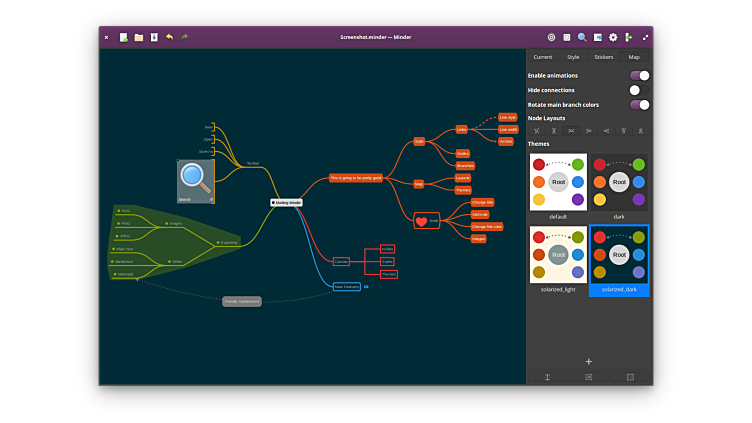Disable the Enable animations switch
Image resolution: width=752 pixels, height=423 pixels.
pyautogui.click(x=639, y=75)
